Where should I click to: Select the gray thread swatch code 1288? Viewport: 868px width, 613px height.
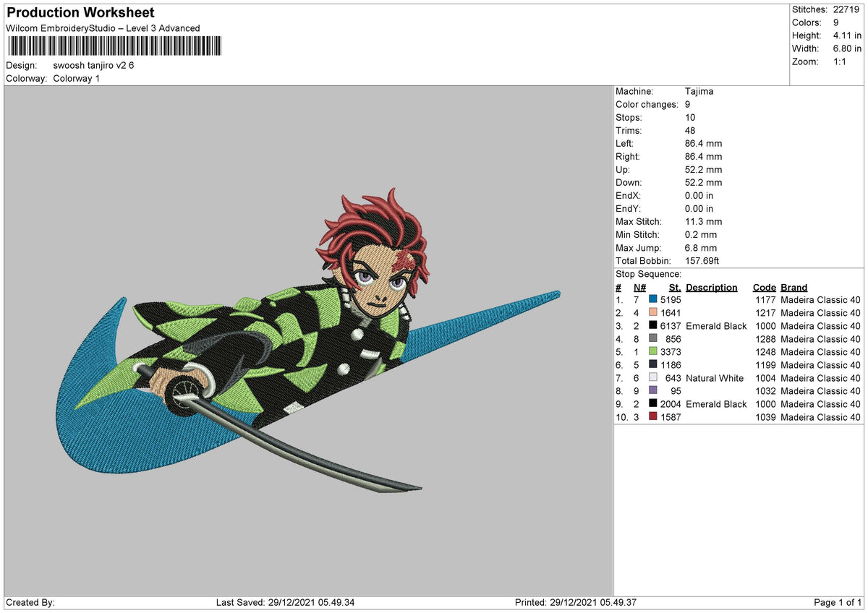pos(653,338)
